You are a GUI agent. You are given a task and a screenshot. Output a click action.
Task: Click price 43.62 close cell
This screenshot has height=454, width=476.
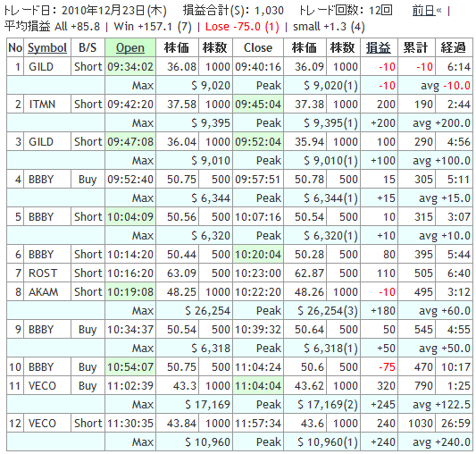305,386
